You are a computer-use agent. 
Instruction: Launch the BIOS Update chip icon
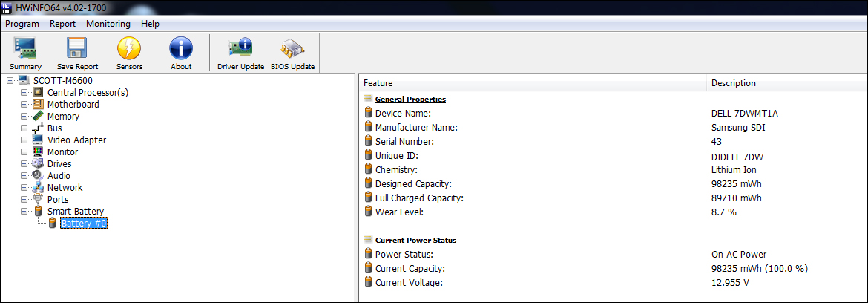pos(292,49)
